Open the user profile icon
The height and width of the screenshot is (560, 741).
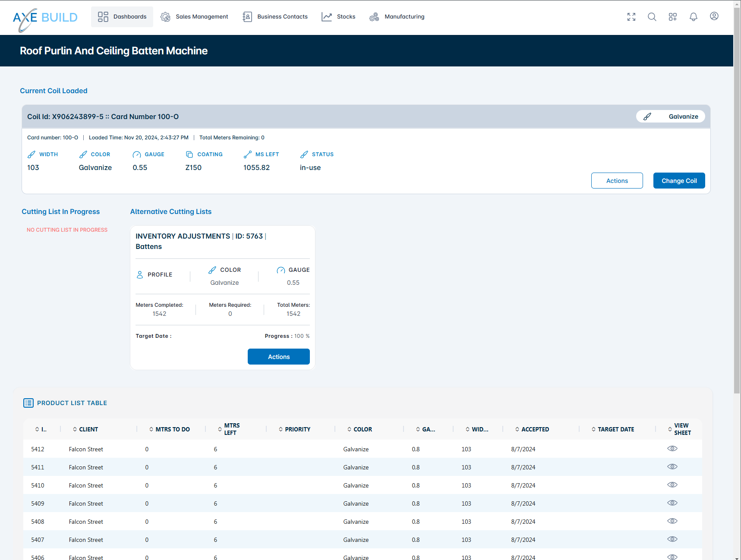point(714,16)
